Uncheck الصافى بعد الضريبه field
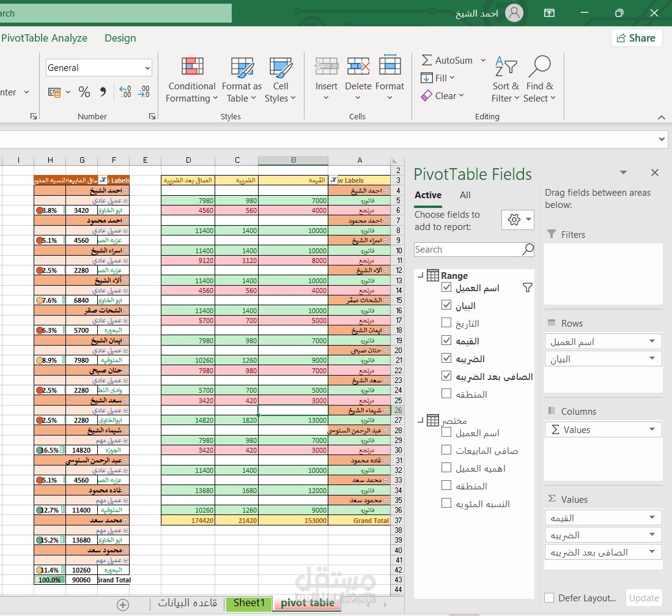Viewport: 672px width, 616px height. (x=446, y=376)
